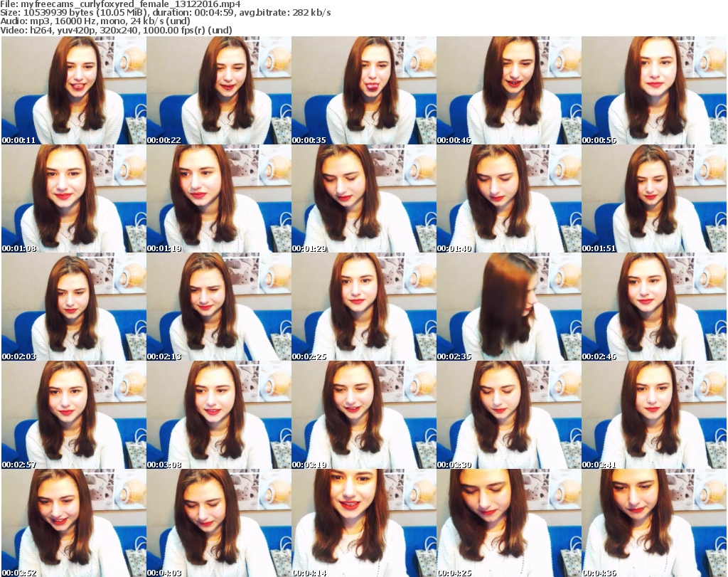View the frame timestamped 00:03:52
The height and width of the screenshot is (577, 728).
pyautogui.click(x=74, y=523)
